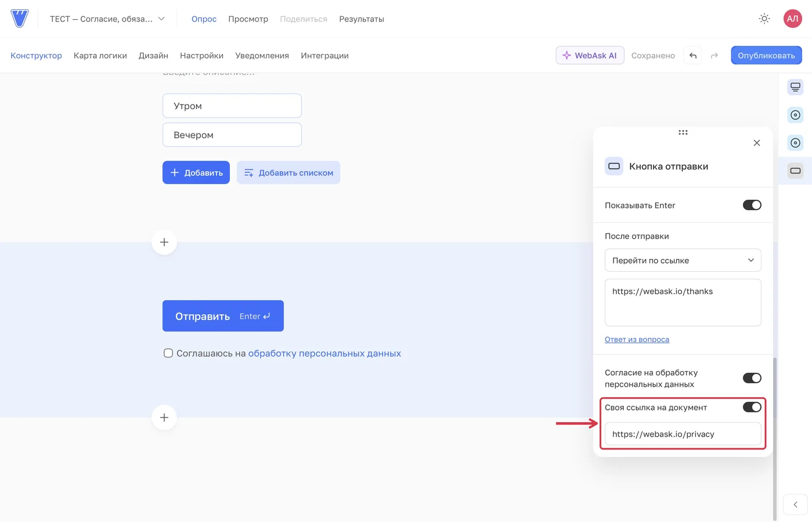Open Интеграции section
Image resolution: width=812 pixels, height=522 pixels.
pos(324,56)
